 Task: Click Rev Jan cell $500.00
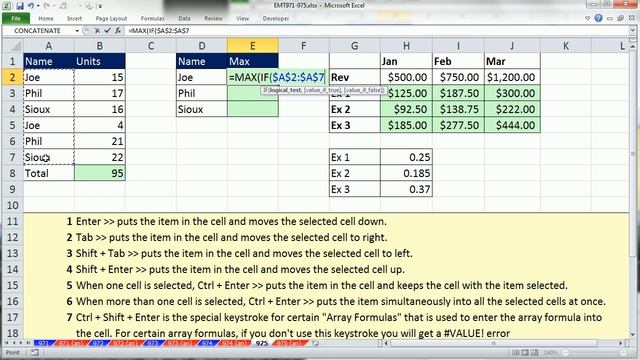pos(406,77)
